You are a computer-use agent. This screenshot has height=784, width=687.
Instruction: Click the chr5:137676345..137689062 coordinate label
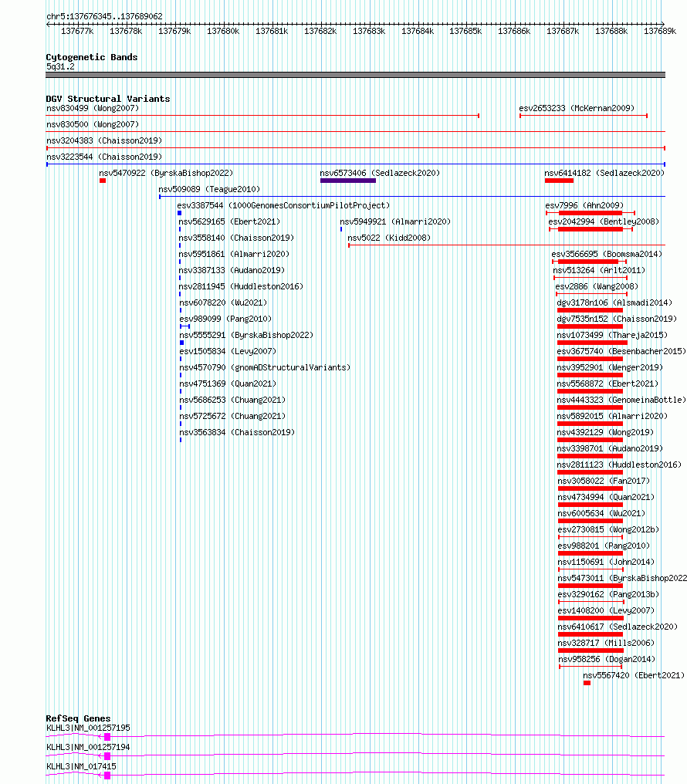[x=104, y=16]
